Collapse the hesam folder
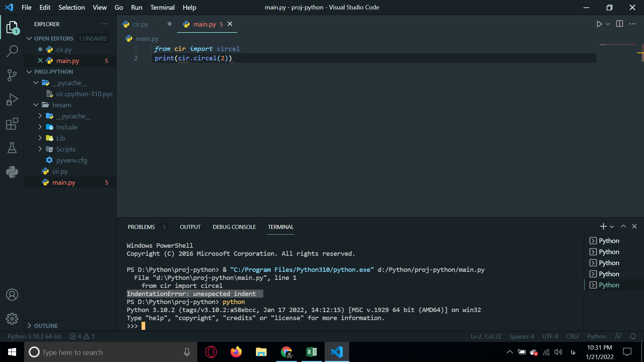Image resolution: width=644 pixels, height=362 pixels. pos(36,105)
